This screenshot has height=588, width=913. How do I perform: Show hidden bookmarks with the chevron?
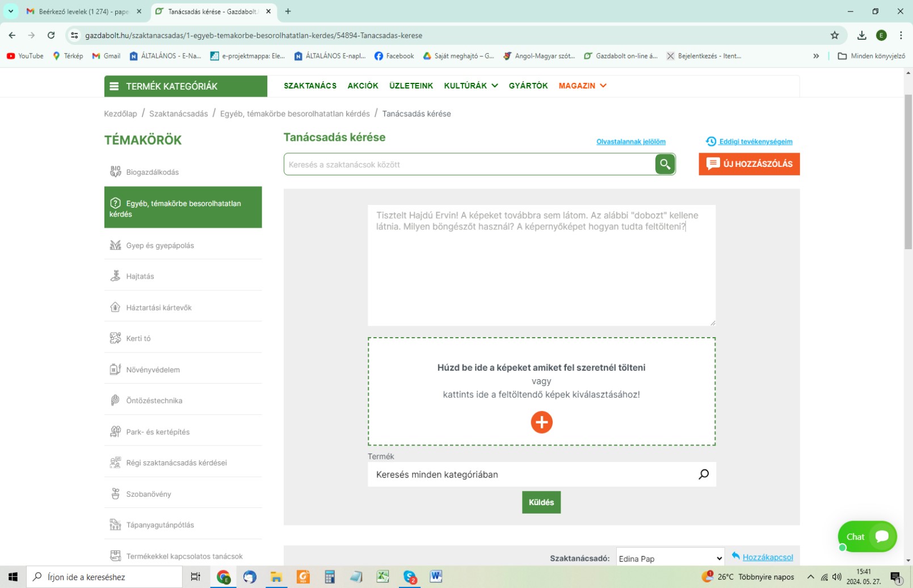click(x=816, y=56)
